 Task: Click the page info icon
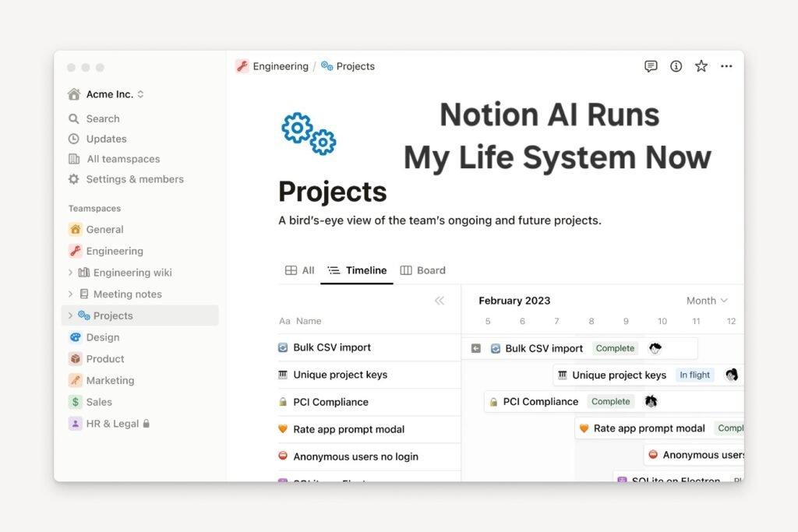pyautogui.click(x=676, y=66)
